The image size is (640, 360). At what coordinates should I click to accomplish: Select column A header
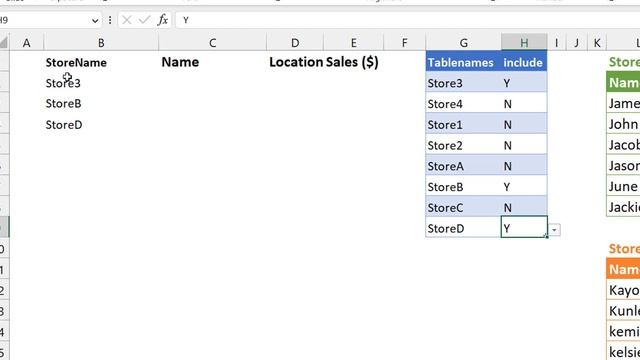[27, 42]
